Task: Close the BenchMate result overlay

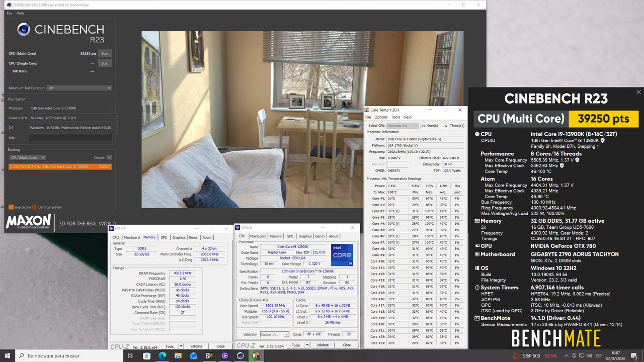Action: (638, 92)
